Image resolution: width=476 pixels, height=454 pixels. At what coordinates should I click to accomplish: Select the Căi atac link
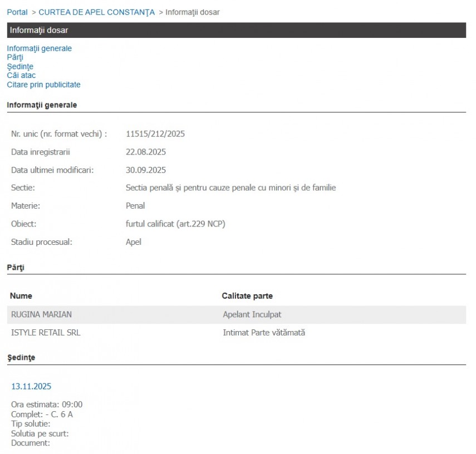coord(21,76)
